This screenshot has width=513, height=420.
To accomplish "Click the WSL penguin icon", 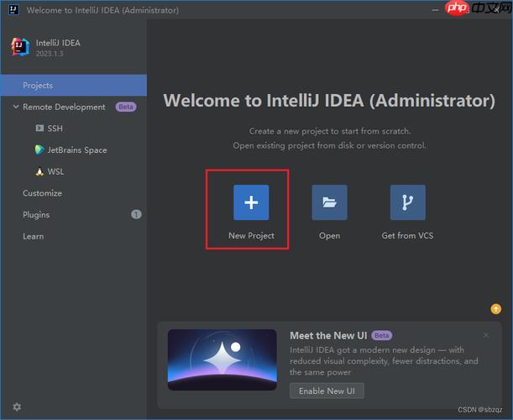I will pyautogui.click(x=39, y=171).
